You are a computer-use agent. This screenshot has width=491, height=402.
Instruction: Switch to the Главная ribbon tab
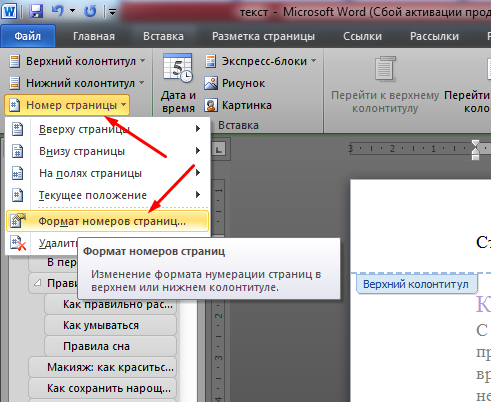point(94,36)
